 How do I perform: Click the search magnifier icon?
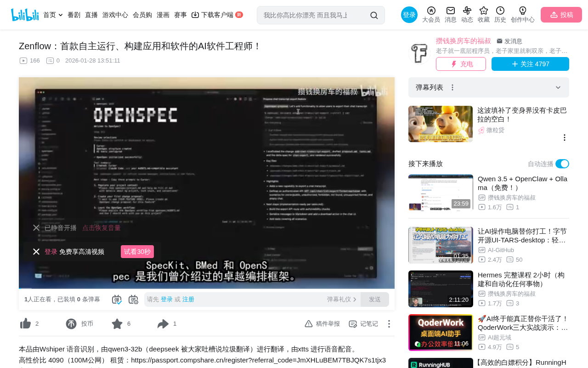(x=374, y=15)
